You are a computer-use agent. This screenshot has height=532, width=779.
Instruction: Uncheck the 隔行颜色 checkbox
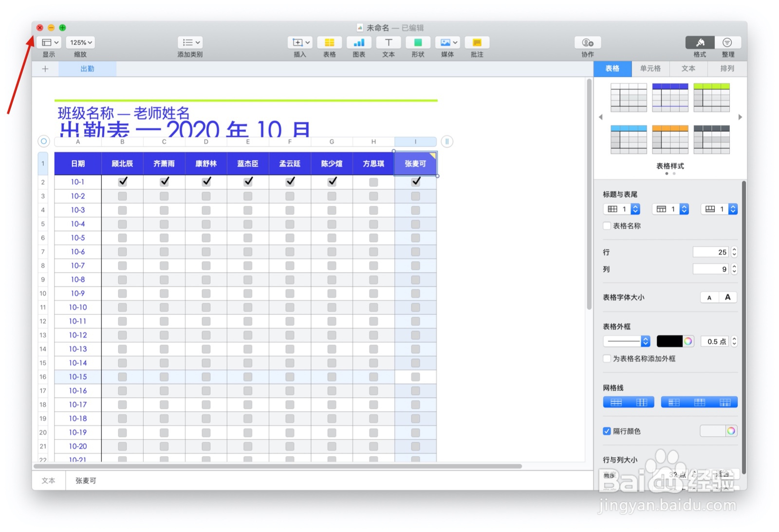[x=607, y=431]
